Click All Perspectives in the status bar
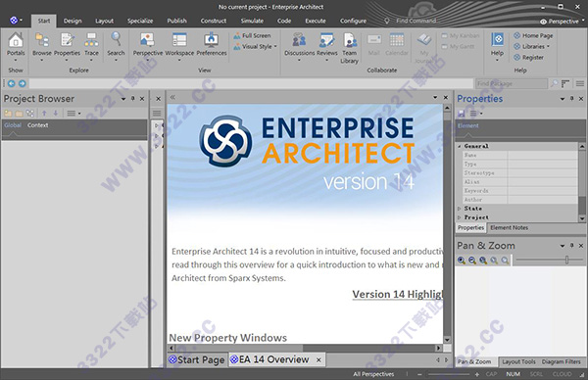 coord(373,374)
